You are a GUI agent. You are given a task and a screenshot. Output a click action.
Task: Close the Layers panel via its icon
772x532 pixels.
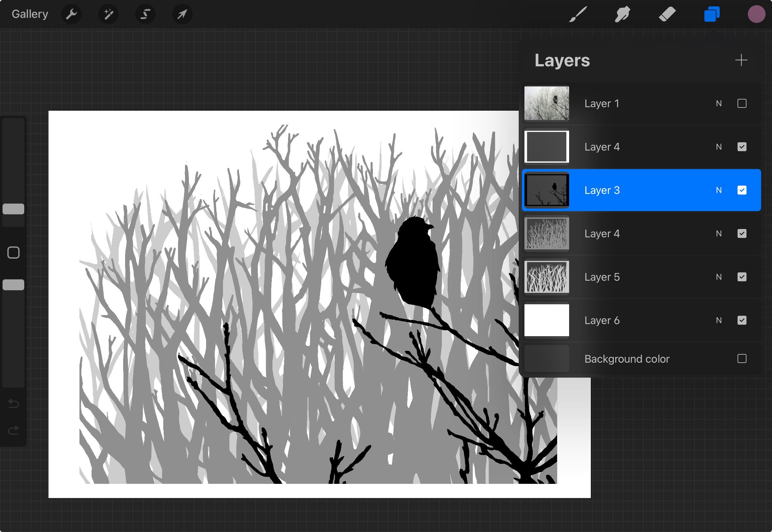[x=712, y=14]
